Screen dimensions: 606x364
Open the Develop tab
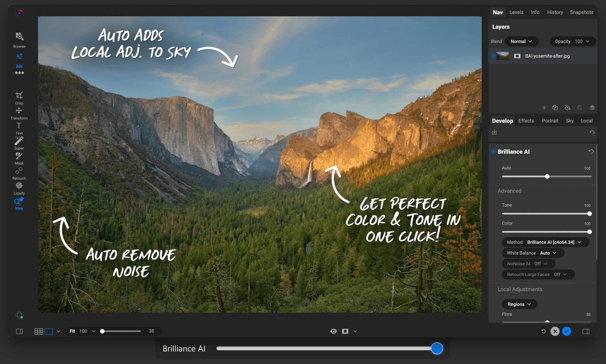point(503,121)
